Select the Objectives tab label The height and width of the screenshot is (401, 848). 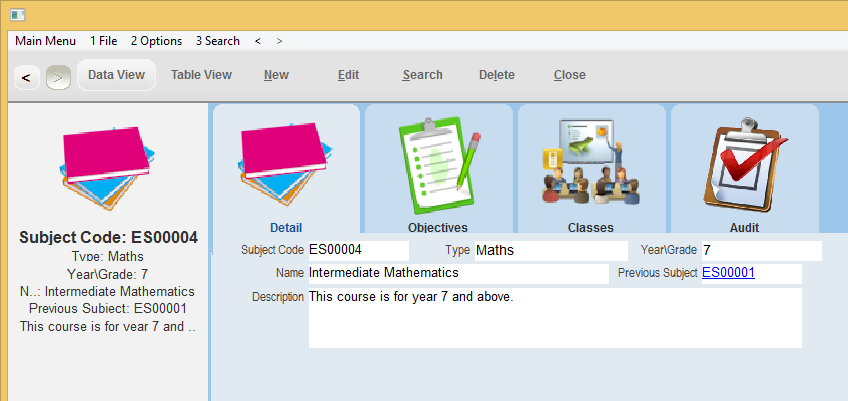pyautogui.click(x=438, y=228)
